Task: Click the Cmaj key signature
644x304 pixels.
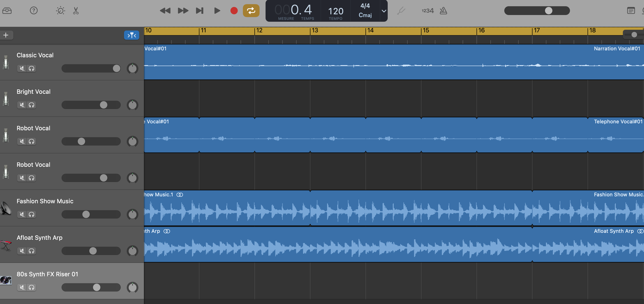Action: click(365, 15)
